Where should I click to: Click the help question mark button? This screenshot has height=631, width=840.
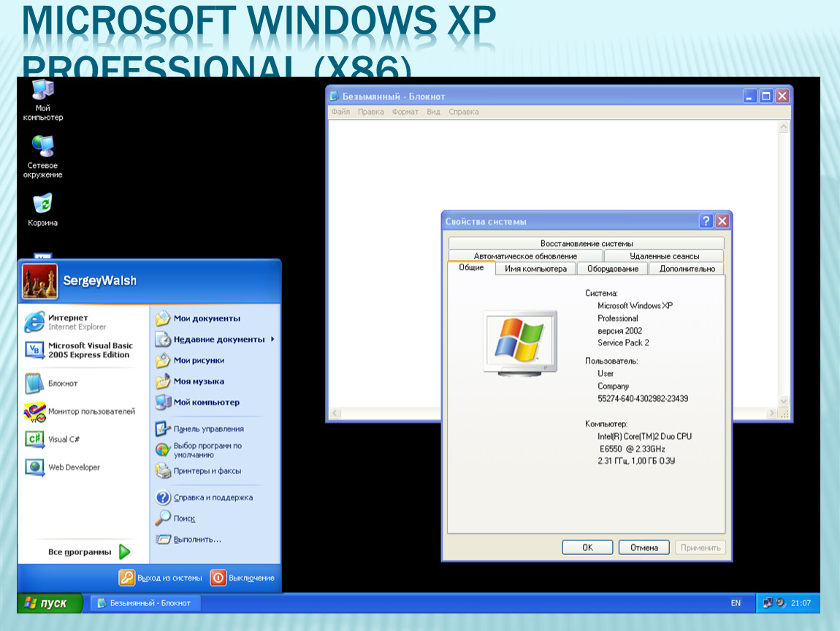click(706, 221)
